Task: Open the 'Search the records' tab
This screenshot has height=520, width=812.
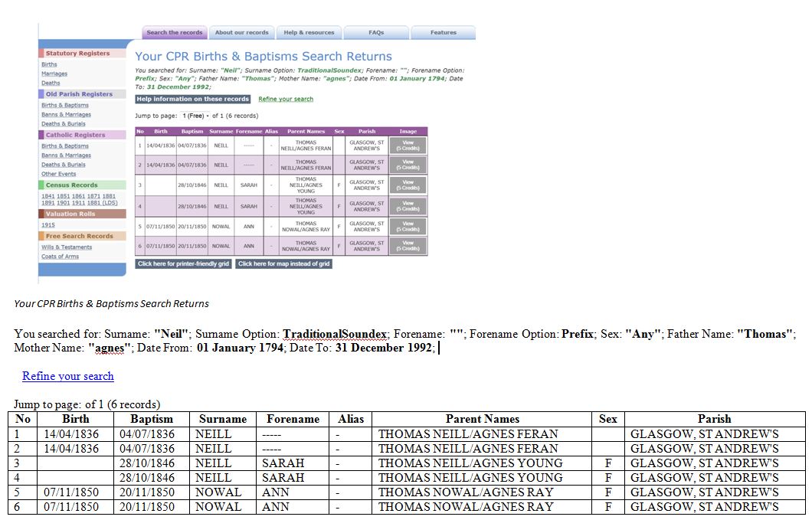Action: [x=175, y=33]
